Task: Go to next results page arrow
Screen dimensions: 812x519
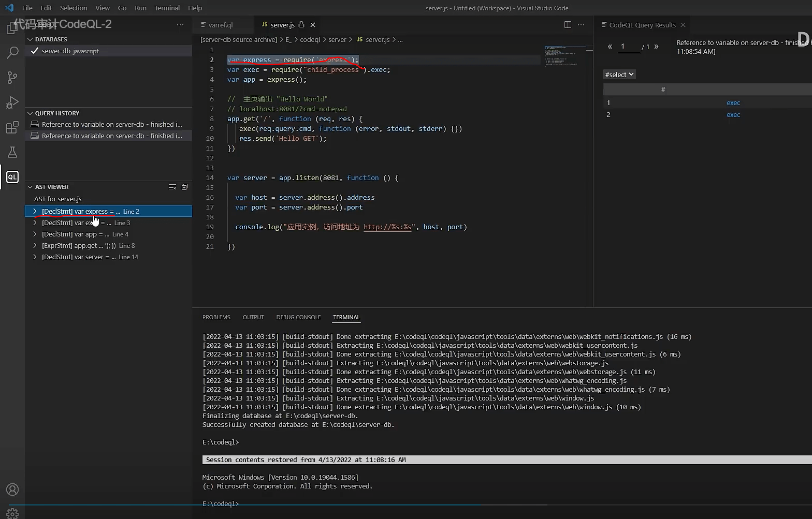Action: (x=656, y=47)
